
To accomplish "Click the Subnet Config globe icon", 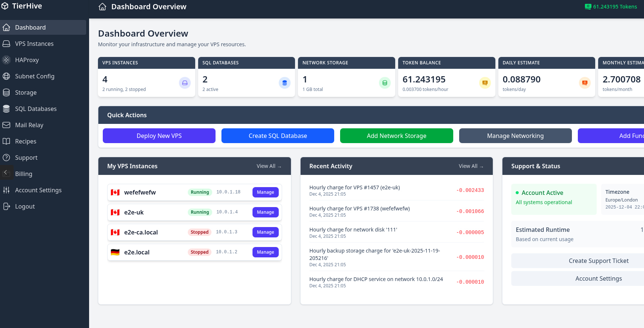I will (x=6, y=76).
